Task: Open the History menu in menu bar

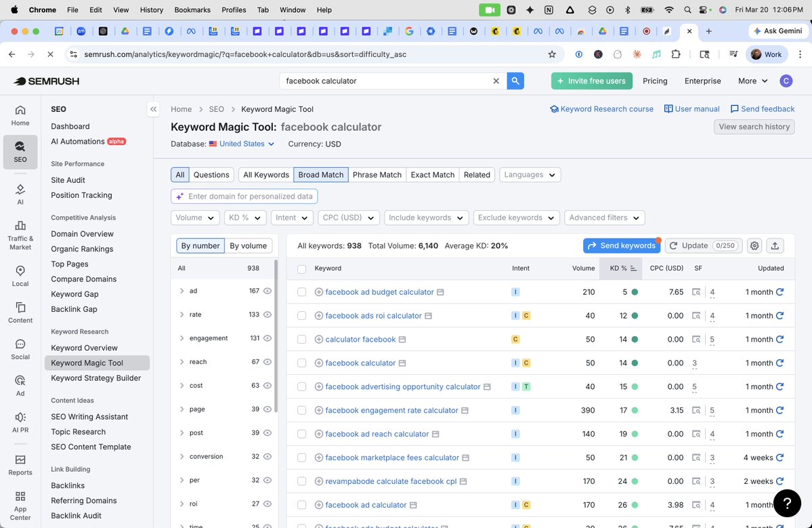Action: [151, 10]
